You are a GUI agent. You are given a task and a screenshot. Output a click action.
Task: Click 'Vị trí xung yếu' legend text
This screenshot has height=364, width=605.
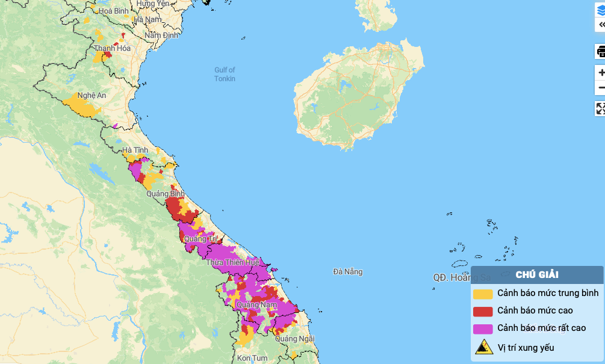pyautogui.click(x=526, y=348)
